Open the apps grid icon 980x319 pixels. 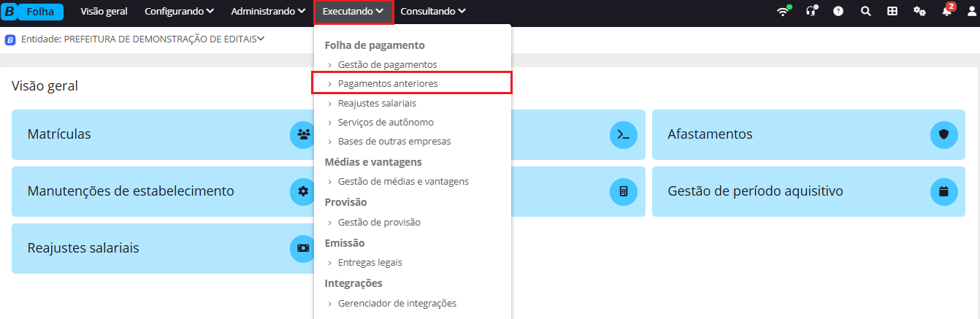(892, 12)
